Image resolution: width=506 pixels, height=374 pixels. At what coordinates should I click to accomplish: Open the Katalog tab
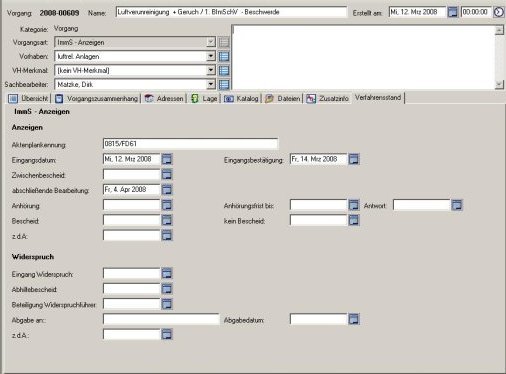(x=241, y=98)
